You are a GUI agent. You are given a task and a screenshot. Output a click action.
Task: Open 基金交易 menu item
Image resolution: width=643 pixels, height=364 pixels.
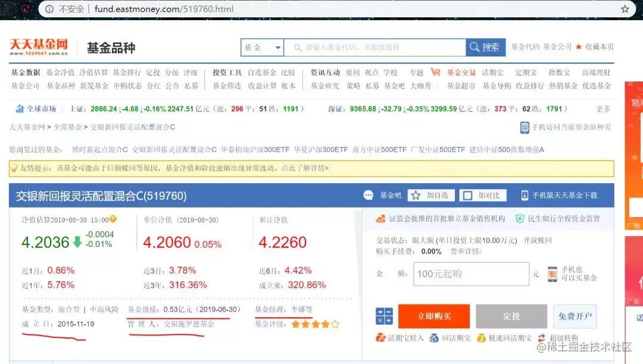[461, 73]
